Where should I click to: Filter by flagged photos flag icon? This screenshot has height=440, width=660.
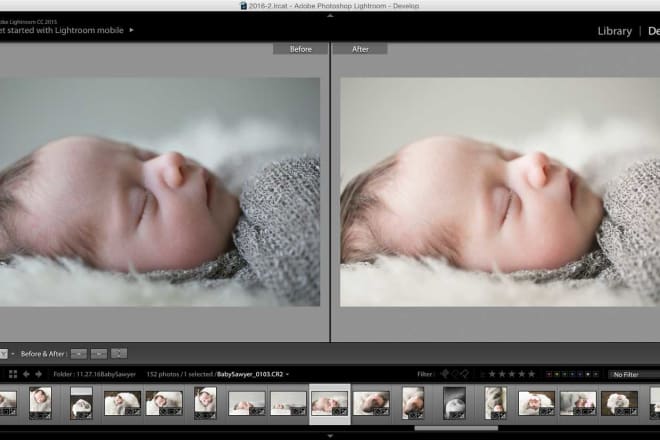[x=444, y=373]
